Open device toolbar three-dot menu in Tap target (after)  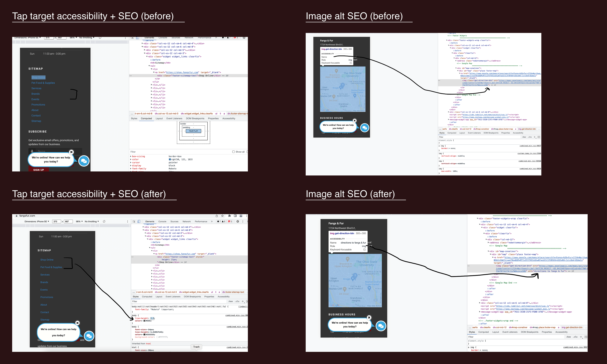pyautogui.click(x=127, y=221)
